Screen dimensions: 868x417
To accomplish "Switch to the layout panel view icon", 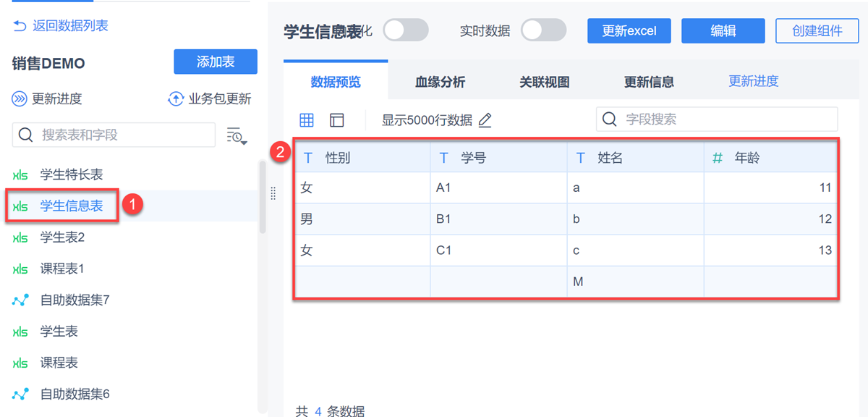I will (x=336, y=120).
